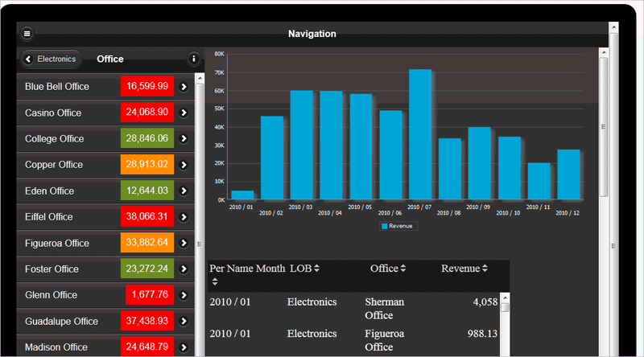Sort table by Revenue column

pos(486,269)
